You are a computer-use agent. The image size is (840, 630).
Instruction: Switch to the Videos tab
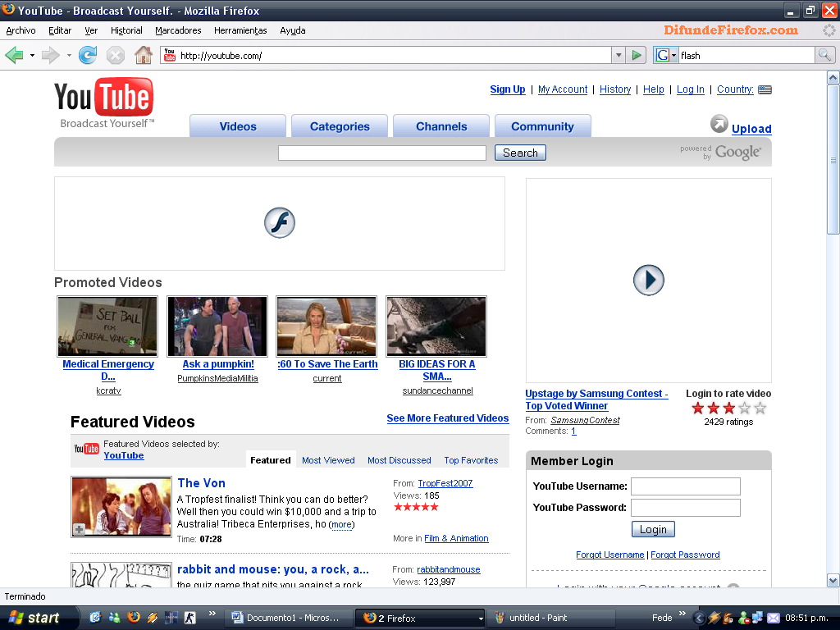[238, 126]
